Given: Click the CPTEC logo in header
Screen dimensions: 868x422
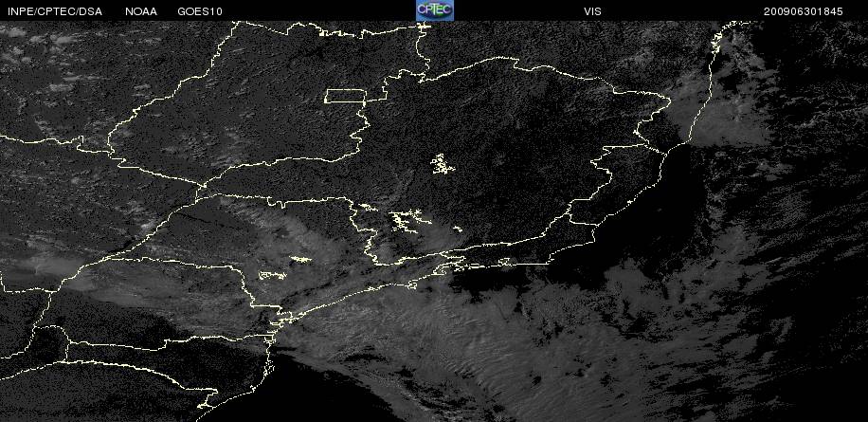Looking at the screenshot, I should 435,10.
